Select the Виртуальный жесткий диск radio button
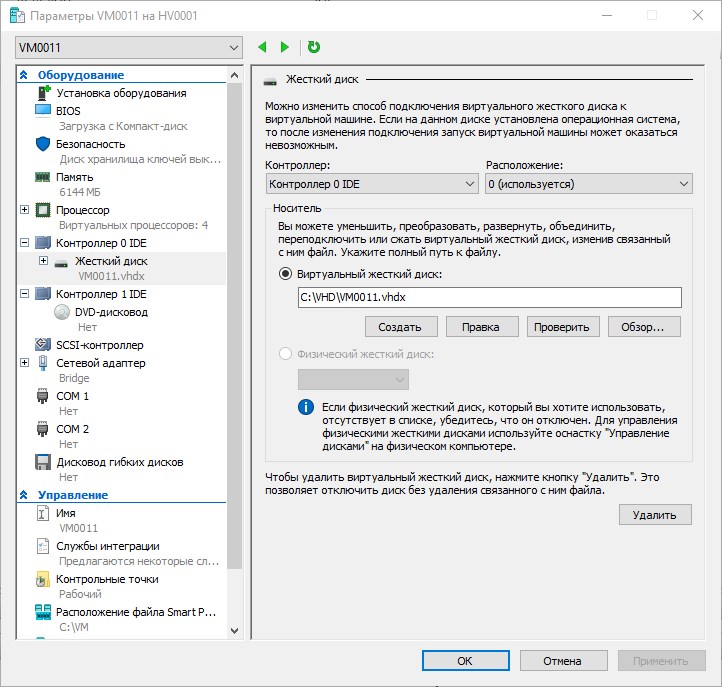722x687 pixels. pos(286,273)
